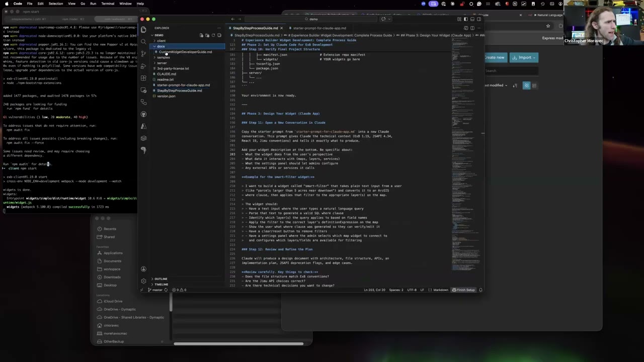This screenshot has height=362, width=644.
Task: Open the Source Control view
Action: 143,54
